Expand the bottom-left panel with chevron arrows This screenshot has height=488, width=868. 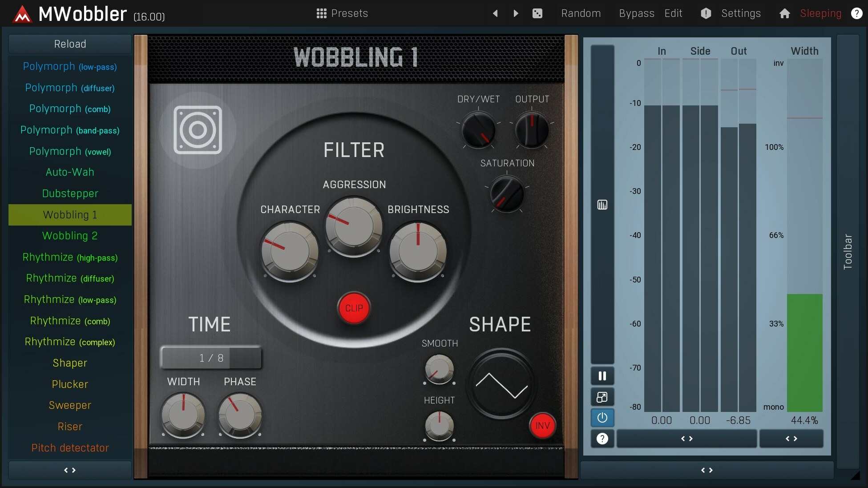pyautogui.click(x=69, y=470)
